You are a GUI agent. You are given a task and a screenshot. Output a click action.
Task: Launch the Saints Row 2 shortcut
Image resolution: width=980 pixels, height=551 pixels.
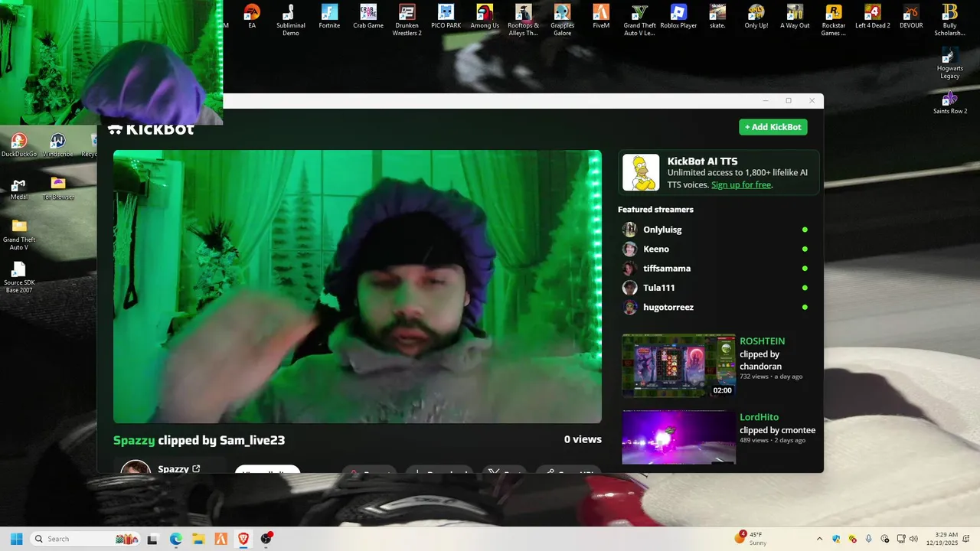click(x=950, y=103)
